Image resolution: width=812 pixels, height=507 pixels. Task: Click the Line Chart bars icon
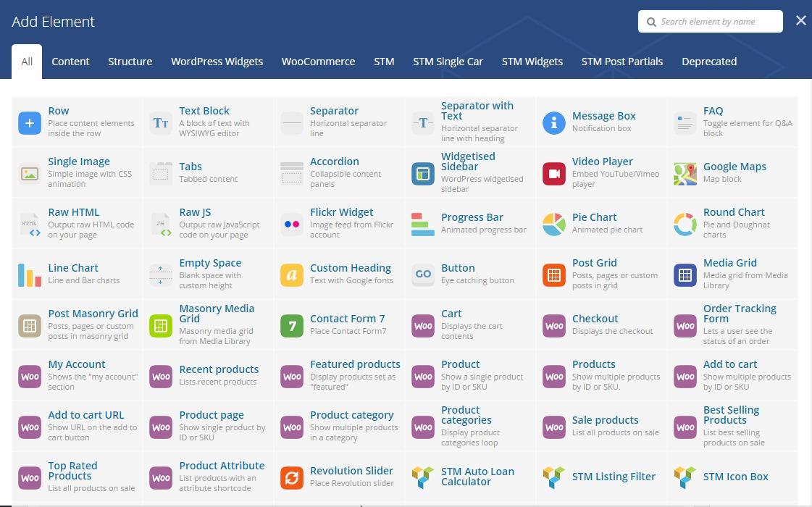[x=30, y=275]
